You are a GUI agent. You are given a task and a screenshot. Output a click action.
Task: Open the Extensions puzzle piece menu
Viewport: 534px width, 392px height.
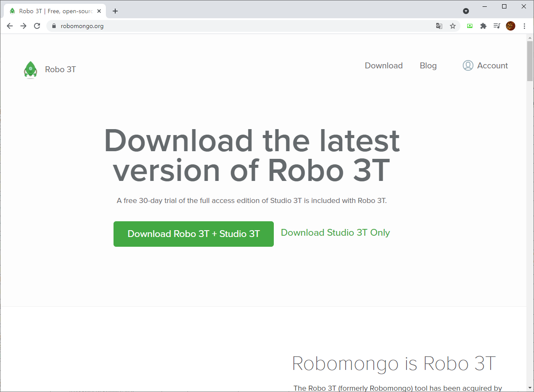[x=483, y=26]
